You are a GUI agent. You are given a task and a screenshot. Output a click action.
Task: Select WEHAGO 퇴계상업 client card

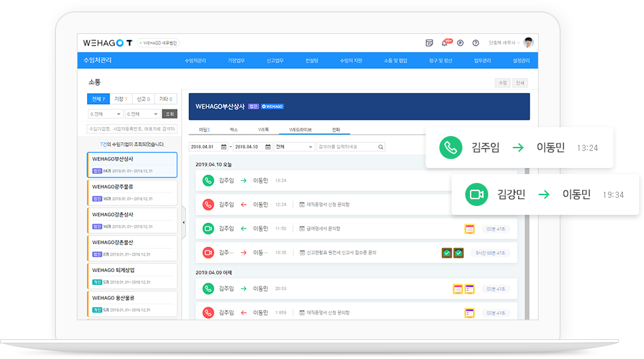tap(132, 276)
